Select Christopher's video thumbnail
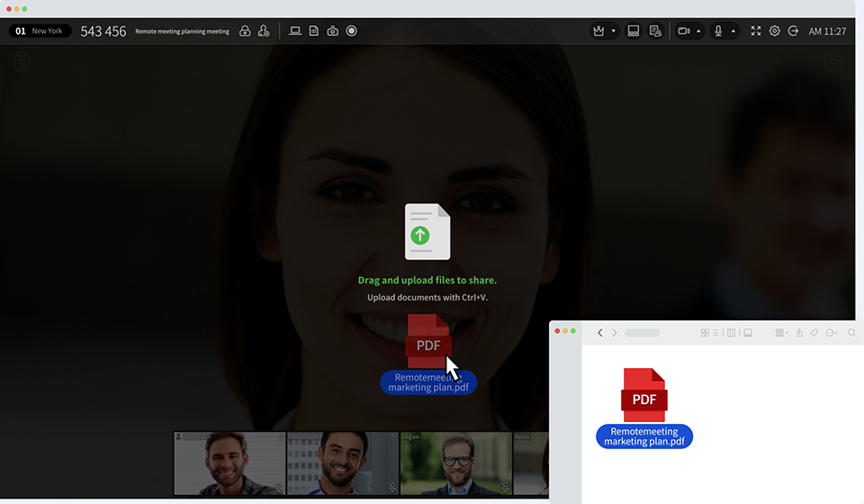Viewport: 864px width, 504px height. pos(342,463)
